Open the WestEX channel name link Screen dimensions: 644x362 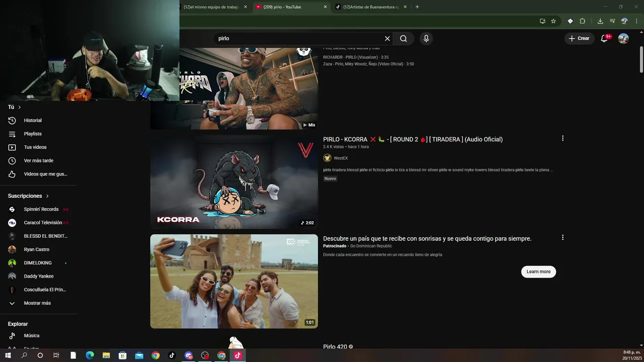point(341,158)
